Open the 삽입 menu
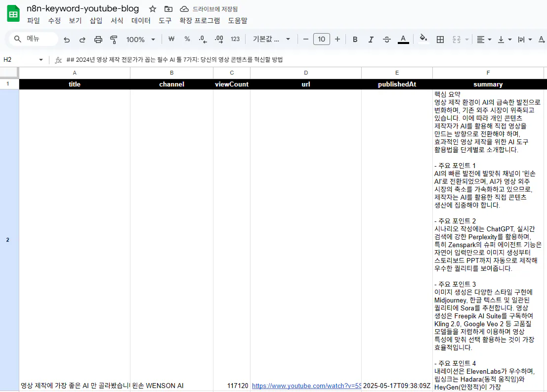 click(96, 21)
